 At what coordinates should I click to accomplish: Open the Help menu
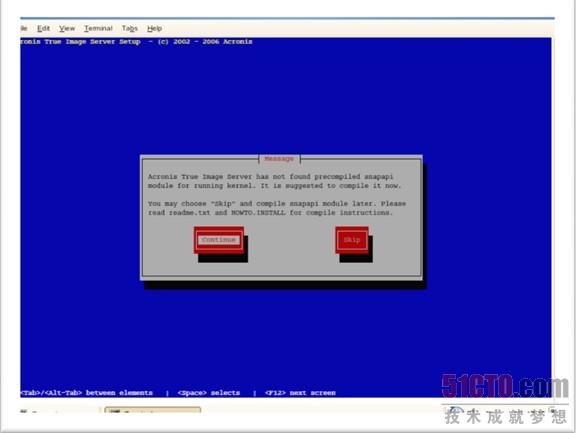pos(154,28)
